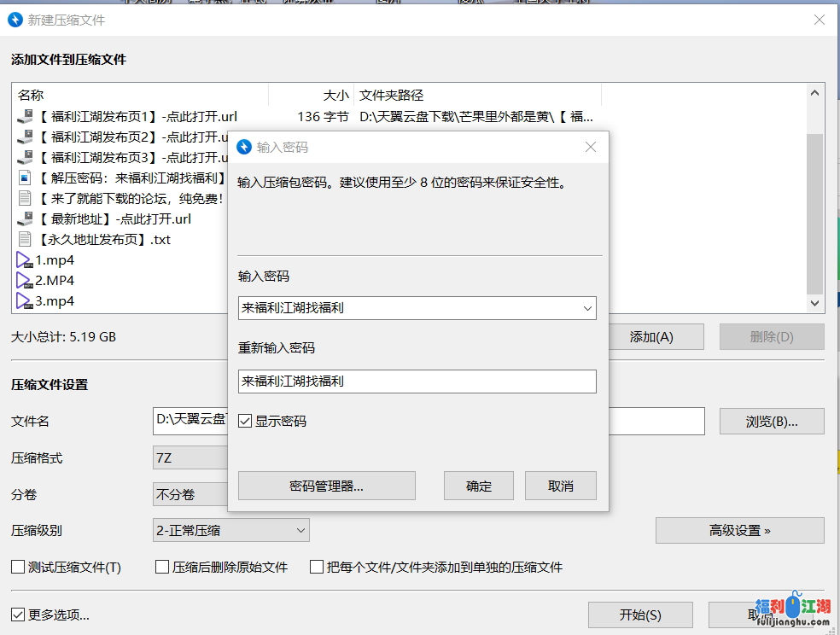Toggle 压缩后删除原始文件 checkbox
This screenshot has width=840, height=635.
(162, 567)
